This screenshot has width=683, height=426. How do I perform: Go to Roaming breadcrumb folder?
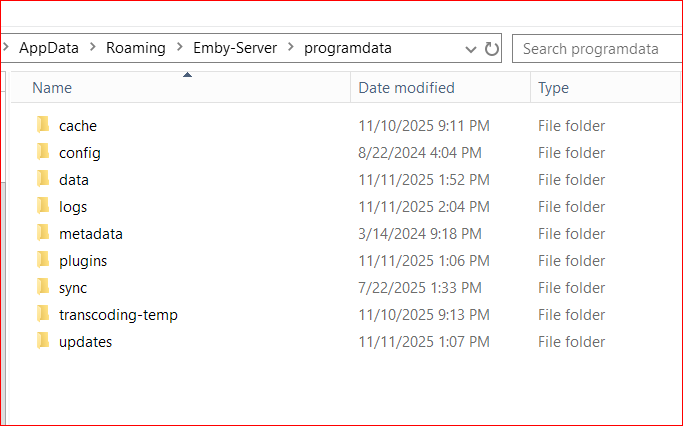[135, 48]
